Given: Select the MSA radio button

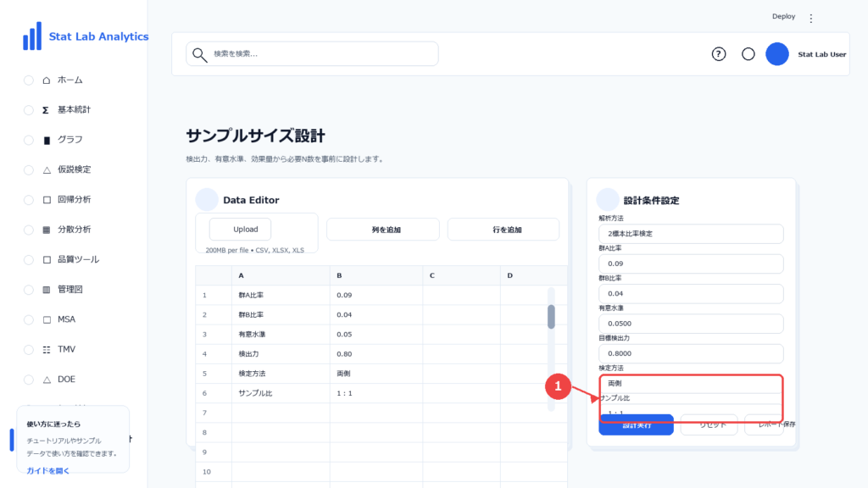Looking at the screenshot, I should tap(29, 319).
